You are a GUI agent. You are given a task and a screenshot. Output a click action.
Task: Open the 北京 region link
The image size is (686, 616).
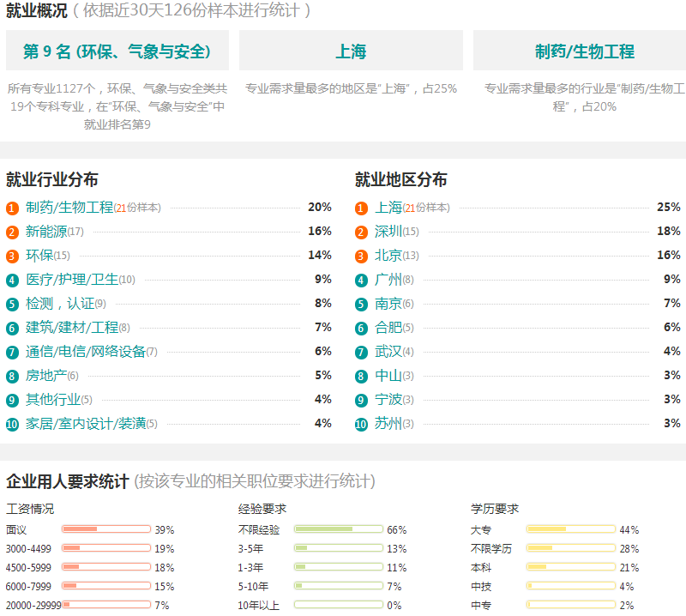coord(388,256)
